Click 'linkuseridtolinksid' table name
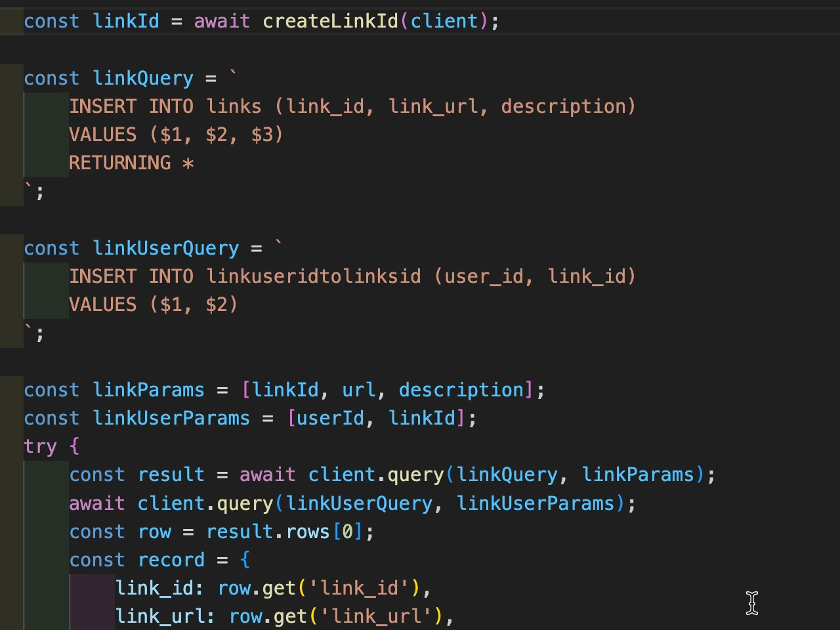Screen dimensions: 840x630 pyautogui.click(x=314, y=276)
